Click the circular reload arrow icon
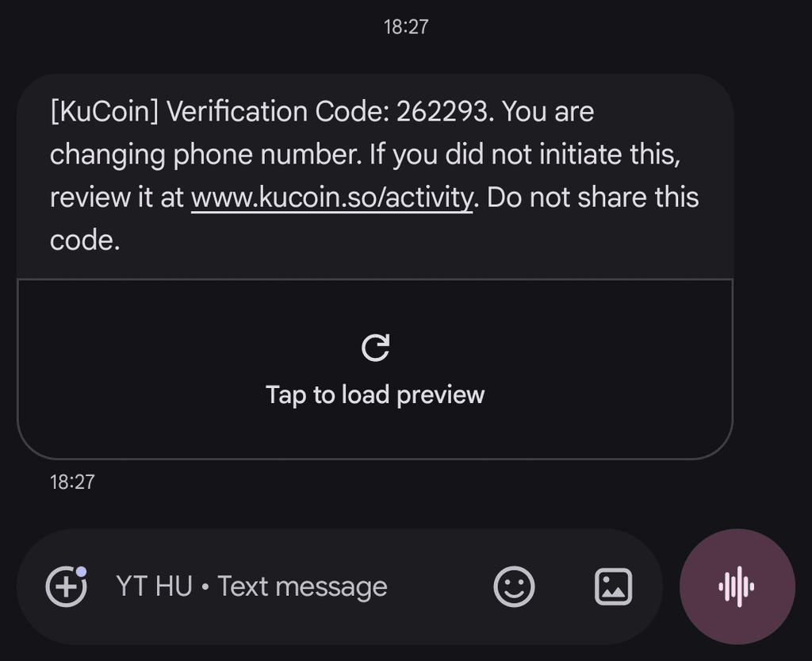Screen dimensions: 812x661 click(375, 347)
